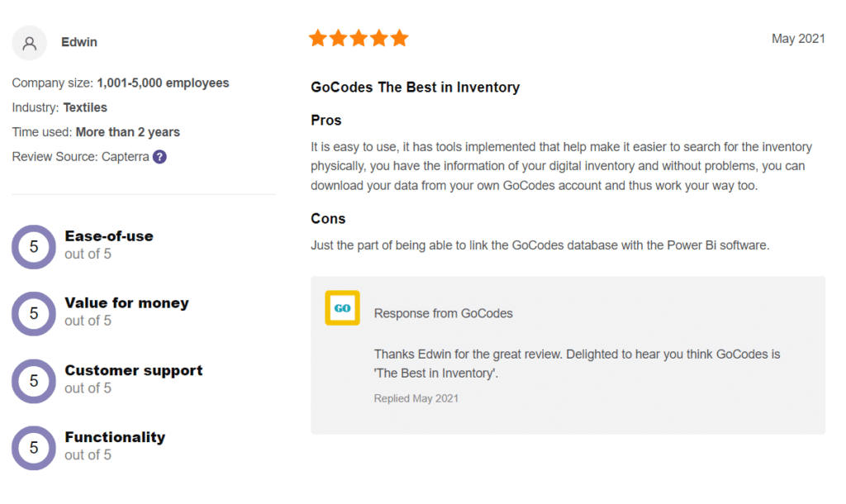Click the May 2021 review date
Viewport: 846px width, 504px height.
tap(798, 39)
